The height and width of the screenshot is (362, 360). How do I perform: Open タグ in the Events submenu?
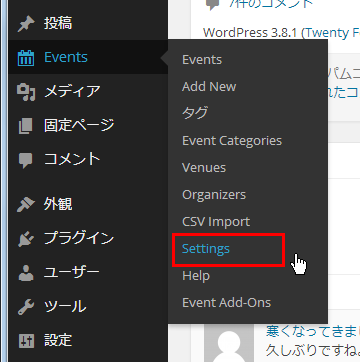[x=195, y=114]
